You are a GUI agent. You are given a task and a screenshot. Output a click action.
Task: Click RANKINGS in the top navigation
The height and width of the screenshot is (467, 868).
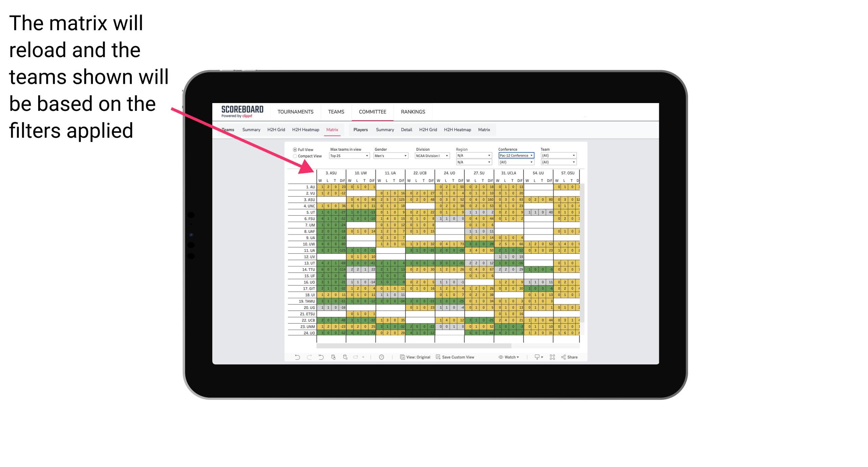[412, 112]
